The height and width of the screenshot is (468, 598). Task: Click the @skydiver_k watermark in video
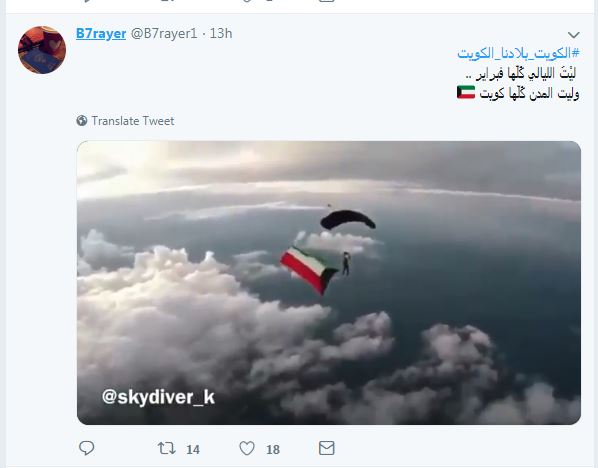[158, 397]
